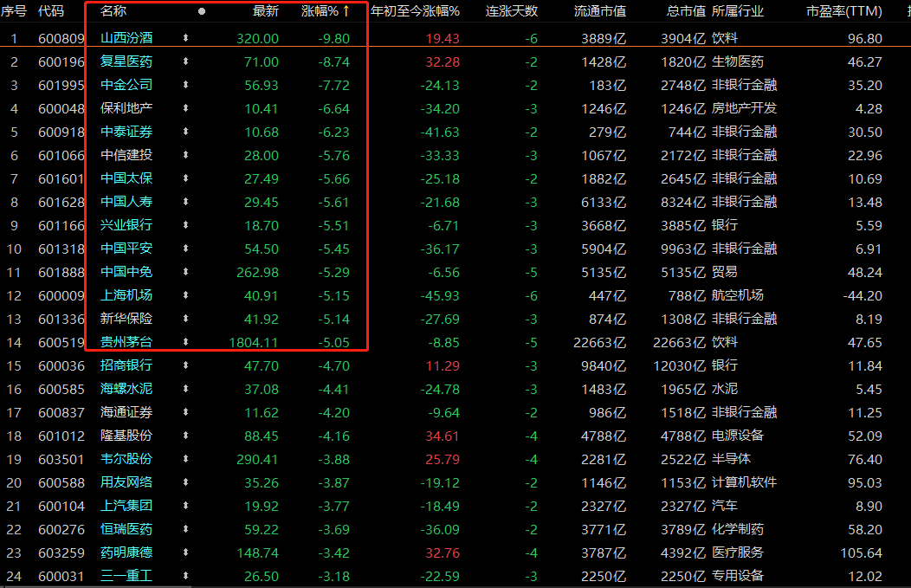Click year-to-date value -45.93
911x588 pixels.
tap(440, 296)
